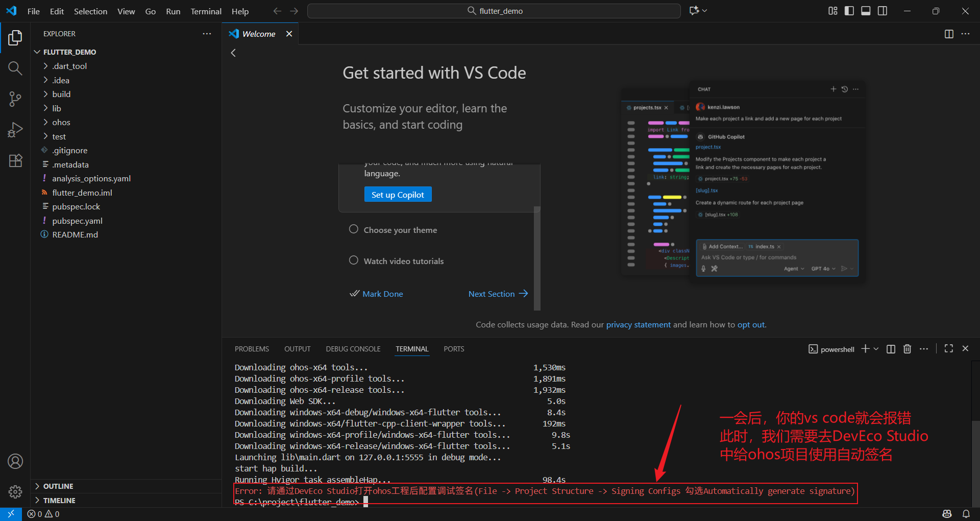Open the Search view in activity bar
The height and width of the screenshot is (521, 980).
(15, 68)
